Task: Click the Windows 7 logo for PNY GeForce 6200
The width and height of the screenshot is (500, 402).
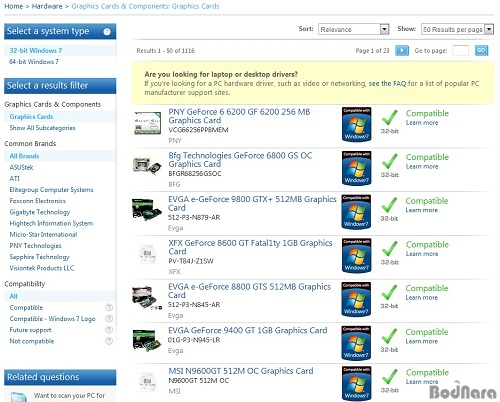Action: coord(356,124)
